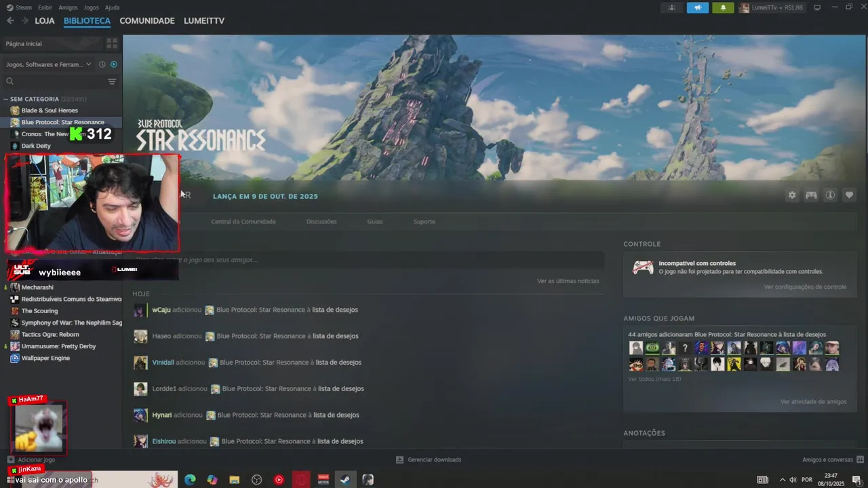The width and height of the screenshot is (868, 488).
Task: Open Gerenciar downloads
Action: pos(429,460)
